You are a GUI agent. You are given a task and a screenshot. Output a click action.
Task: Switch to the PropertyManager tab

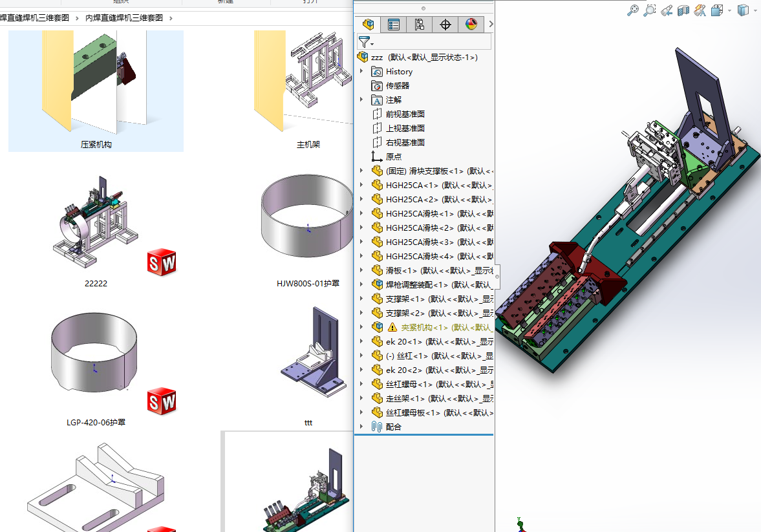(394, 25)
